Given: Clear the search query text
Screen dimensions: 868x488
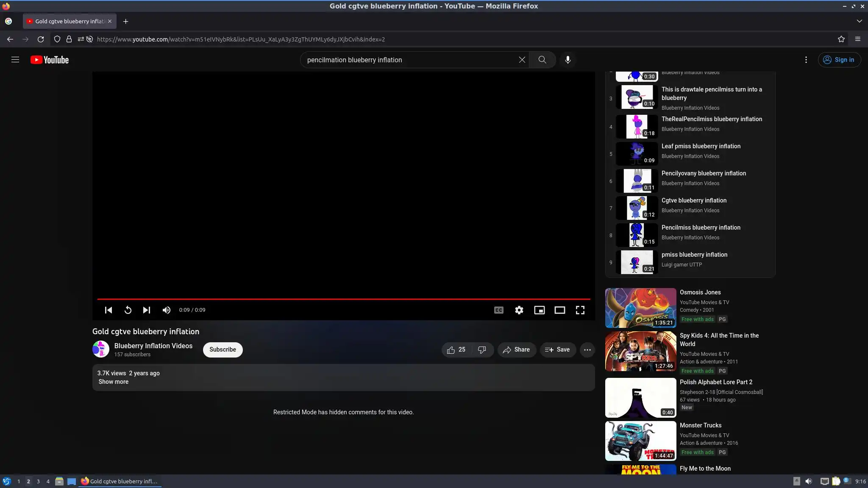Looking at the screenshot, I should tap(522, 60).
